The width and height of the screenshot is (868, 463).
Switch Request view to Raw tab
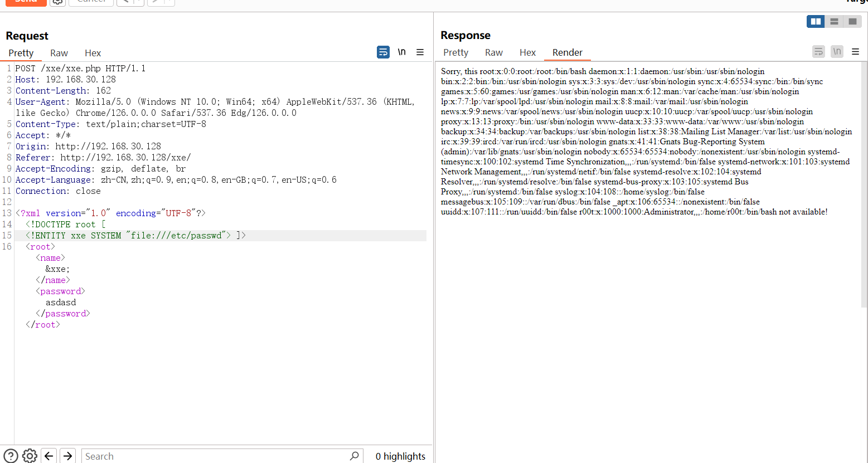(59, 53)
